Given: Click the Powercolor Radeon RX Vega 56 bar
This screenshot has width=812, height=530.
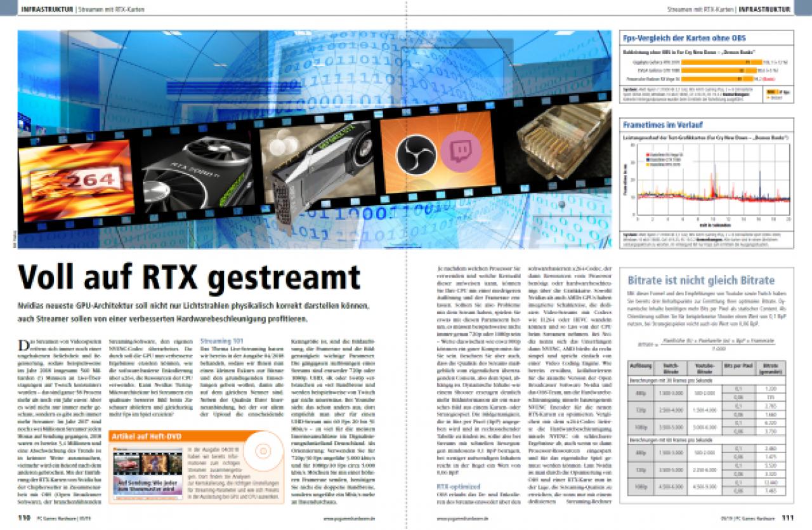Looking at the screenshot, I should click(717, 78).
